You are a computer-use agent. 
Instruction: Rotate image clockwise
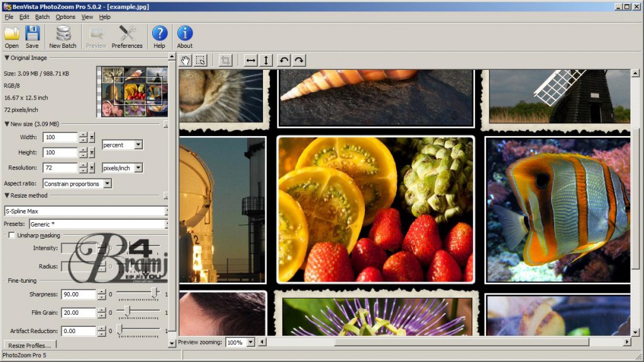(299, 60)
